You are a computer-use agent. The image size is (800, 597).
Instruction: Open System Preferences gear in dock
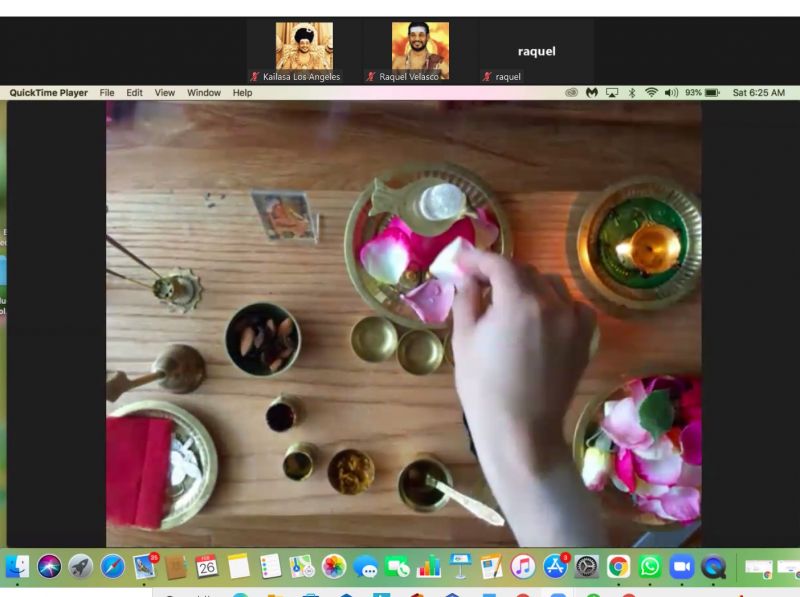tap(587, 567)
